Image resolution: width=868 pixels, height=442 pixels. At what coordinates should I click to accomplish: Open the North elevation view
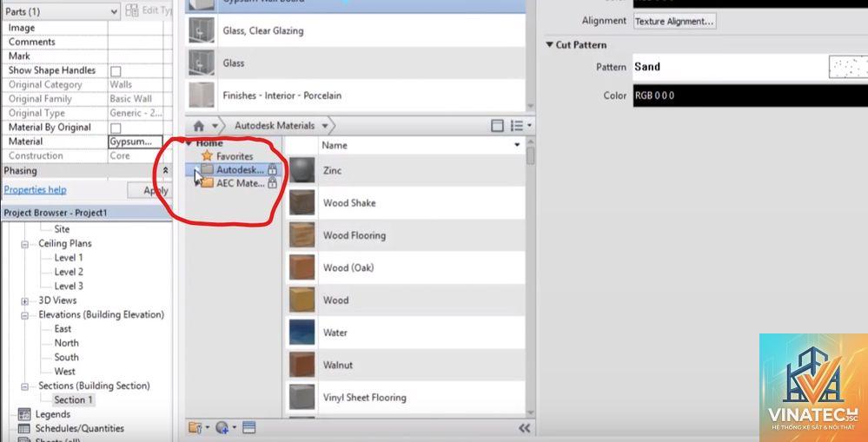coord(66,343)
